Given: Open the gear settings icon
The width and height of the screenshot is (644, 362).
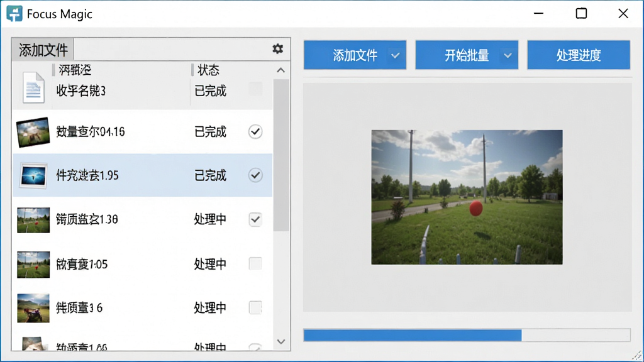Looking at the screenshot, I should [277, 49].
